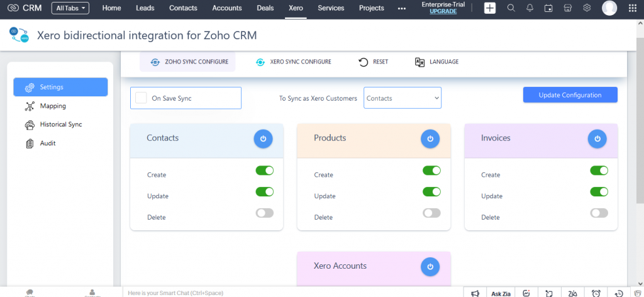Click the Products card power icon
Screen dimensions: 644x297
point(430,139)
